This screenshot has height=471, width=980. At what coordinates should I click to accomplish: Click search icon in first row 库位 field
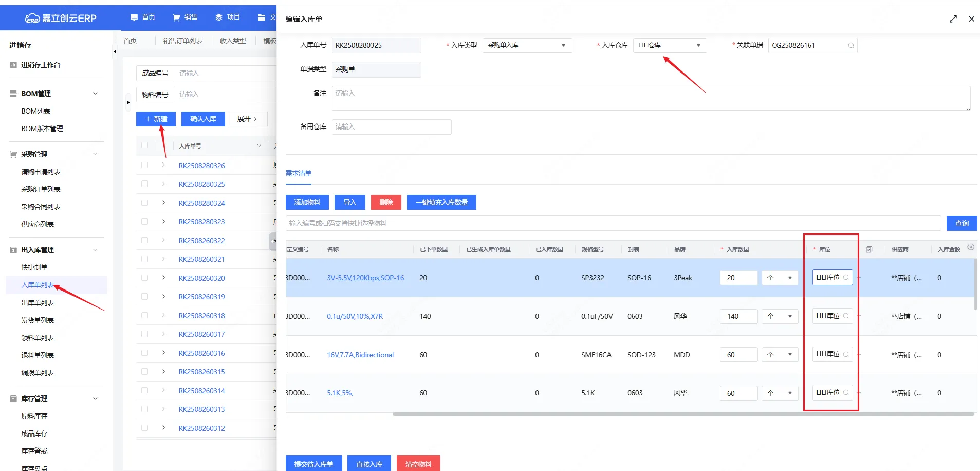pyautogui.click(x=846, y=278)
